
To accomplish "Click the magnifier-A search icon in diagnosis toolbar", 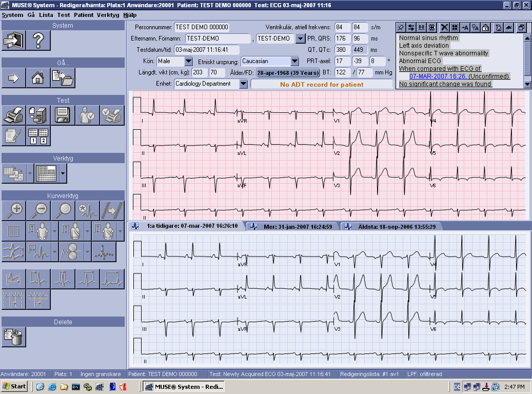I will pyautogui.click(x=476, y=28).
